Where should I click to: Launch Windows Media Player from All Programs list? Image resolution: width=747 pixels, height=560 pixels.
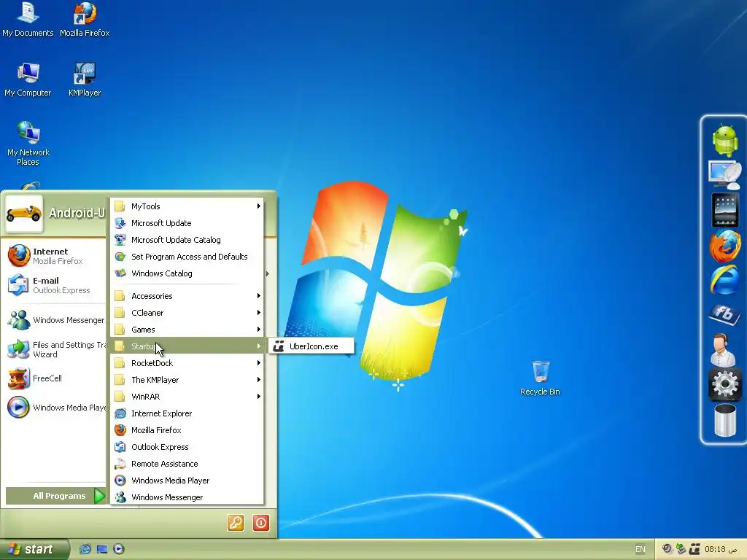[x=187, y=480]
